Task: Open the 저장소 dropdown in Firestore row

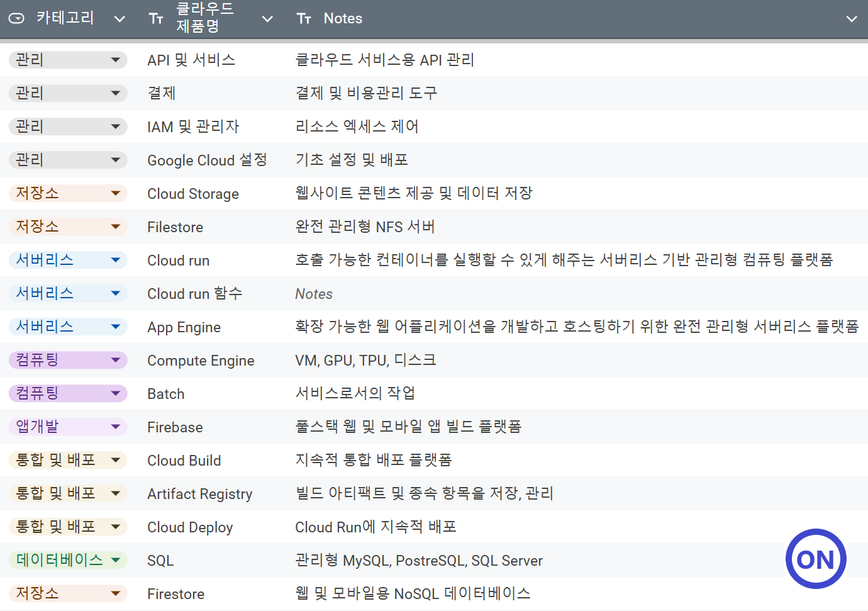Action: (68, 593)
